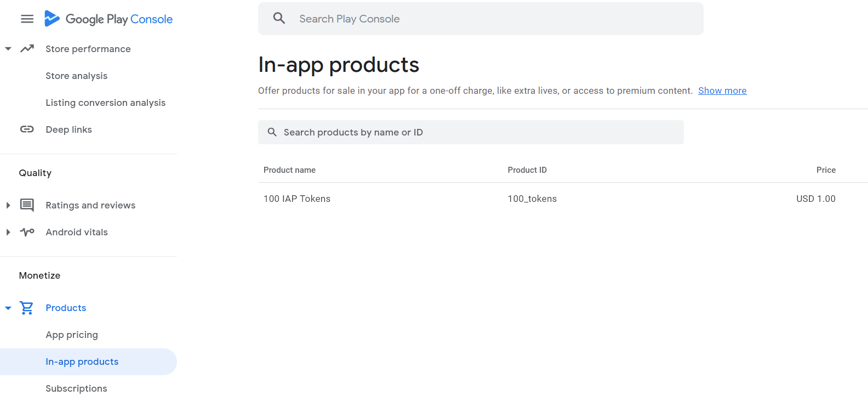The height and width of the screenshot is (401, 868).
Task: Click the Deep links chain icon
Action: (x=27, y=129)
